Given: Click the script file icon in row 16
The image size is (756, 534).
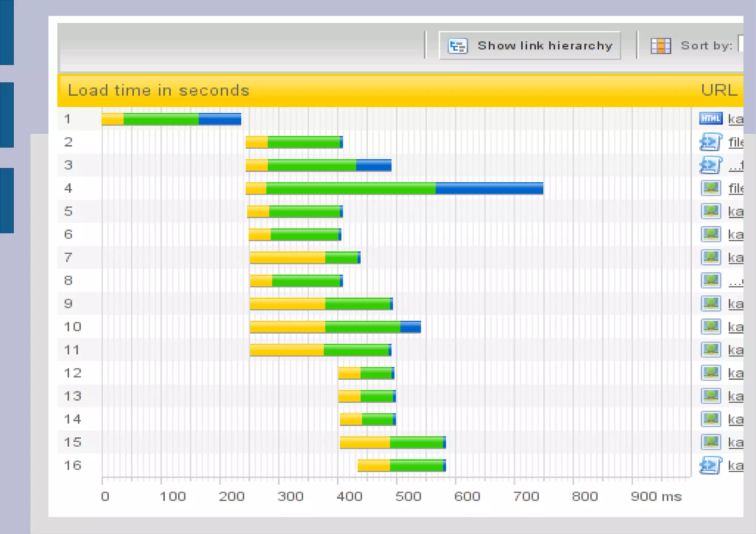Looking at the screenshot, I should pyautogui.click(x=710, y=465).
